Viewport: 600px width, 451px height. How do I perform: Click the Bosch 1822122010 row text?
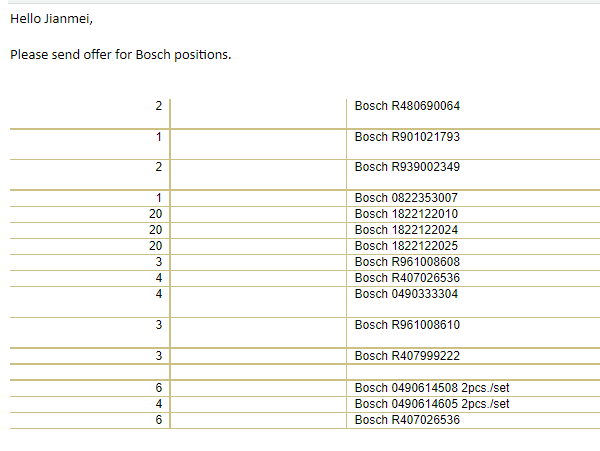coord(406,214)
